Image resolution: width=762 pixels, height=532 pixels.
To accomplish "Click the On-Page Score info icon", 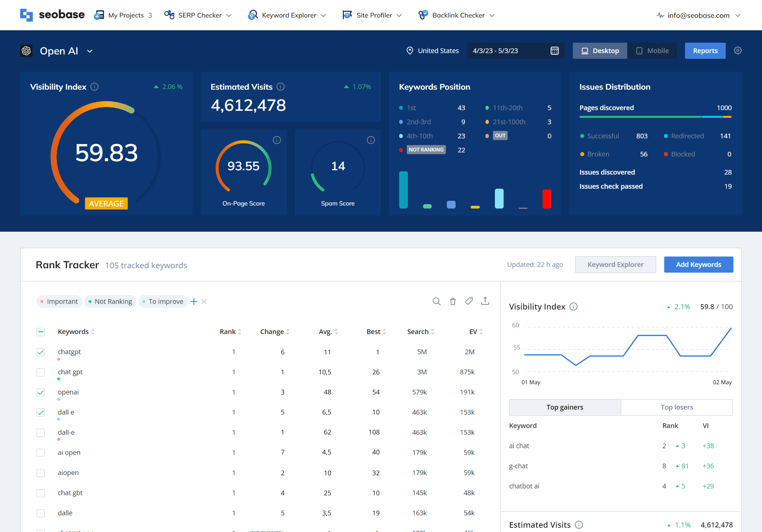I will (x=277, y=140).
